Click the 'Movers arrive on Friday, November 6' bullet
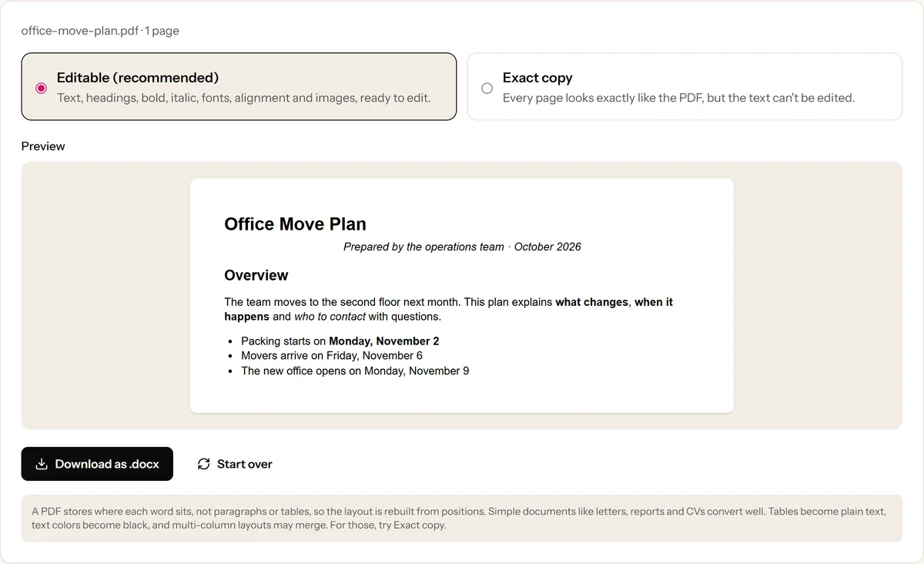 pyautogui.click(x=332, y=355)
